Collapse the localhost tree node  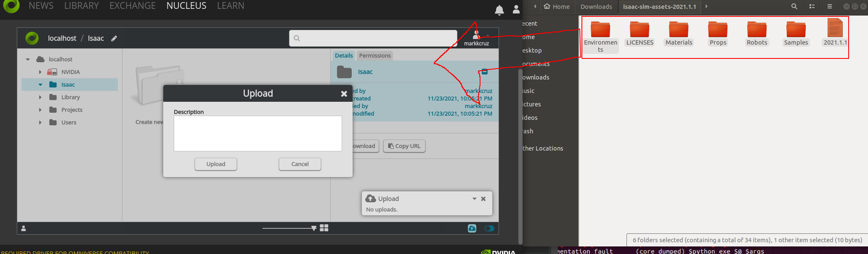(28, 59)
